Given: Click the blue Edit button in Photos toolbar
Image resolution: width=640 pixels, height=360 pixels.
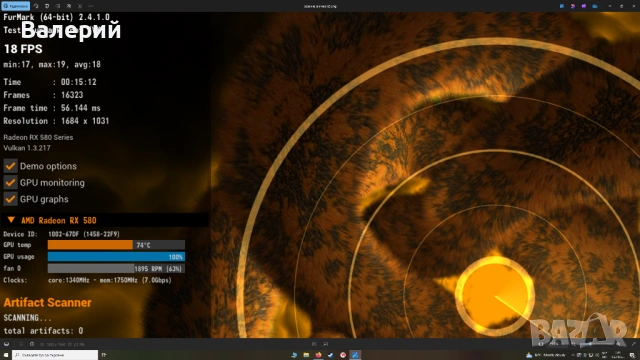Looking at the screenshot, I should click(x=16, y=6).
